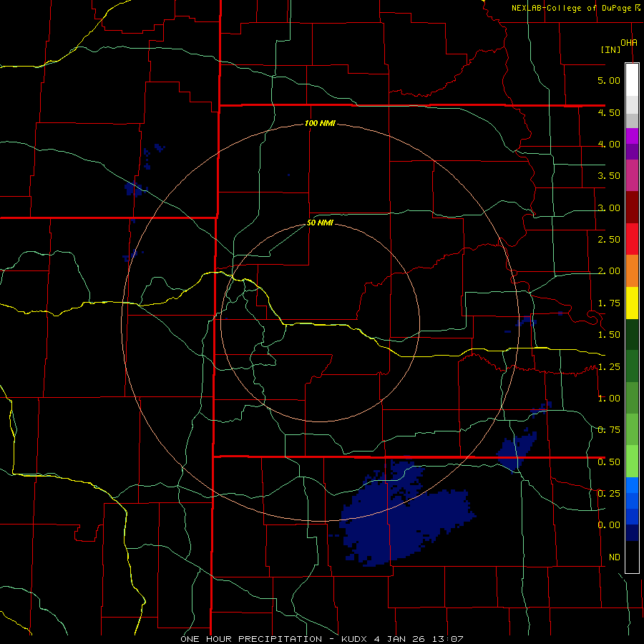Select the yellow legend swatch beside 1.75
The height and width of the screenshot is (644, 644).
pyautogui.click(x=632, y=303)
